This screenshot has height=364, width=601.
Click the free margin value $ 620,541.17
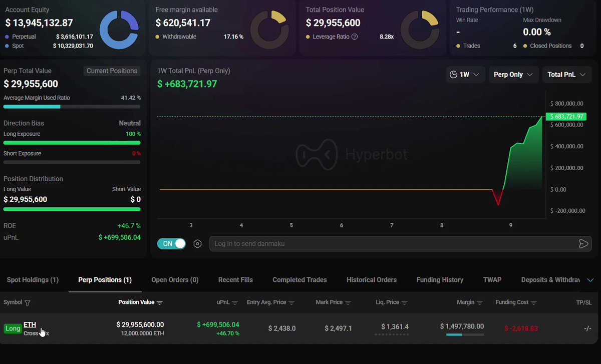(183, 23)
